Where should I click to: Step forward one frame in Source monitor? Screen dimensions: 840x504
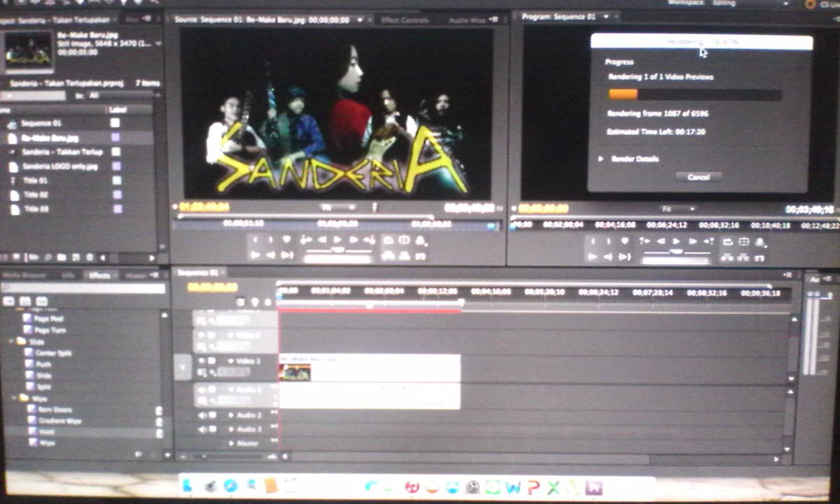(353, 240)
